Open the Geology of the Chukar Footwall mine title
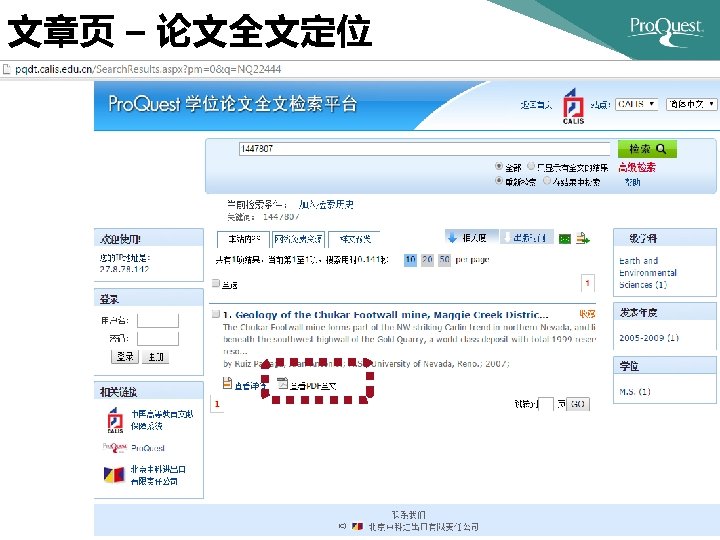 click(x=392, y=315)
